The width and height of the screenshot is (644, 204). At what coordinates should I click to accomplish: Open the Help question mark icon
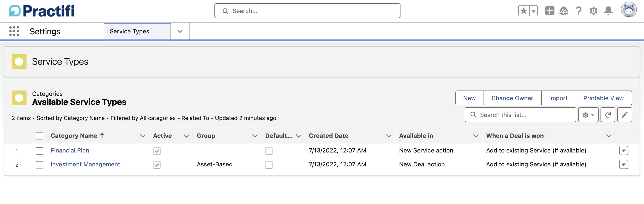coord(578,11)
